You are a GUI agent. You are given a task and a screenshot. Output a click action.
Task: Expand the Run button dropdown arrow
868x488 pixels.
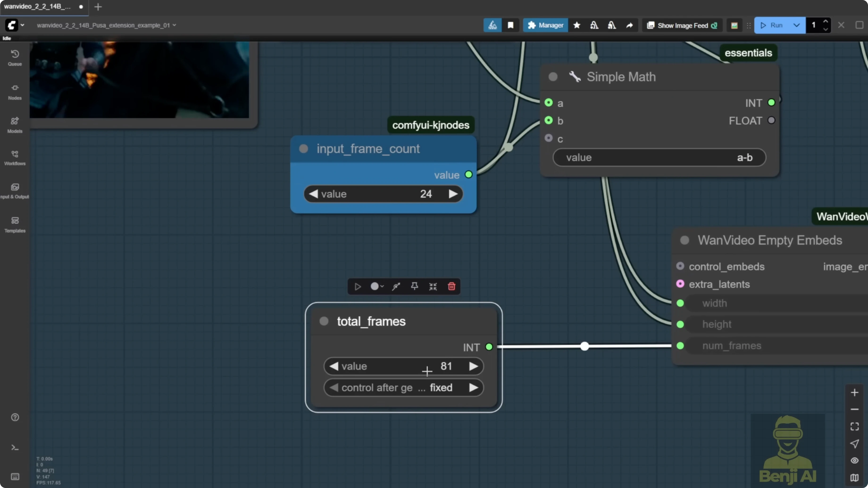pos(797,25)
